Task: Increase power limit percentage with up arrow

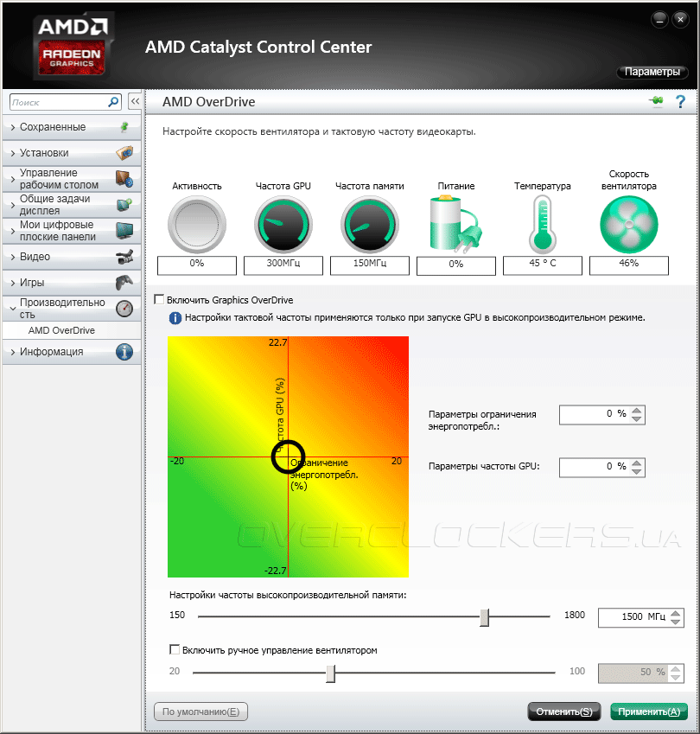Action: coord(636,411)
